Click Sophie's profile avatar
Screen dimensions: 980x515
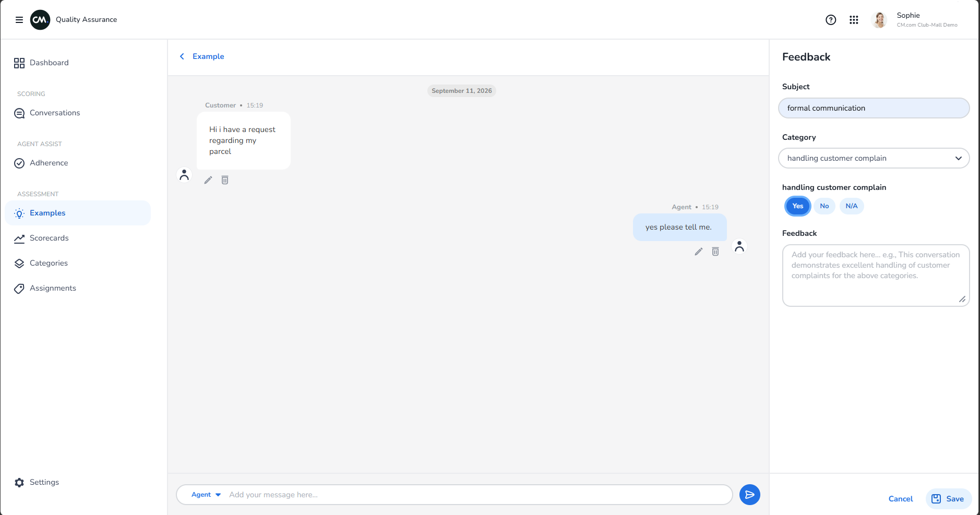[879, 20]
